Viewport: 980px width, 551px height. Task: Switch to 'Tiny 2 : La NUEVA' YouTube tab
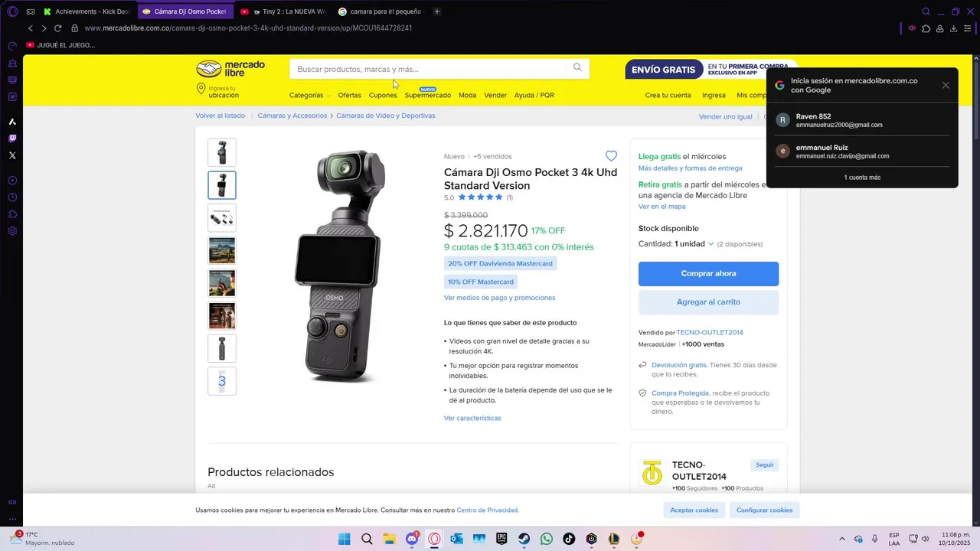(x=283, y=11)
